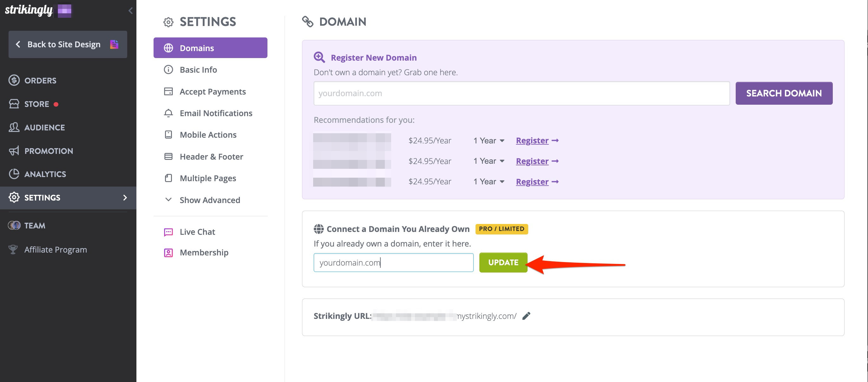Open Live Chat settings
This screenshot has height=382, width=868.
pos(197,232)
